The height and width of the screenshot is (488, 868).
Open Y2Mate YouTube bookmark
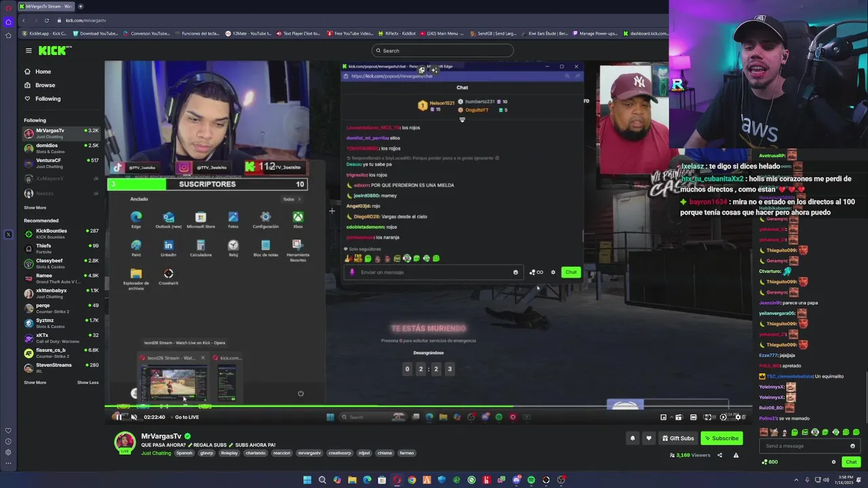tap(248, 33)
